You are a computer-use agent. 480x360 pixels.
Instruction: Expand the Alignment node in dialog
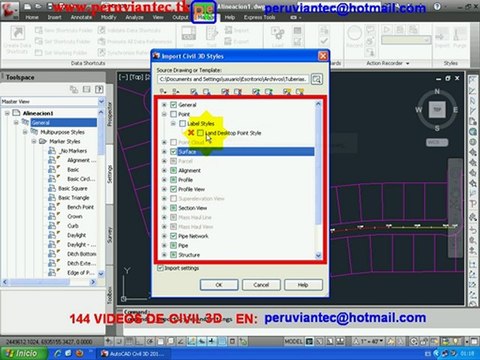(x=164, y=170)
